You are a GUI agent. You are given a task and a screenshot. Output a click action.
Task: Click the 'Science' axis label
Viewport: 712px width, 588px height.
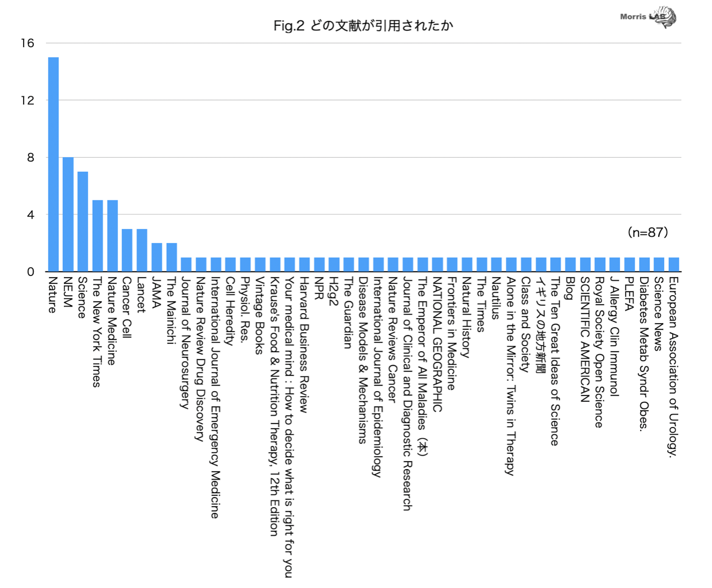[x=82, y=297]
